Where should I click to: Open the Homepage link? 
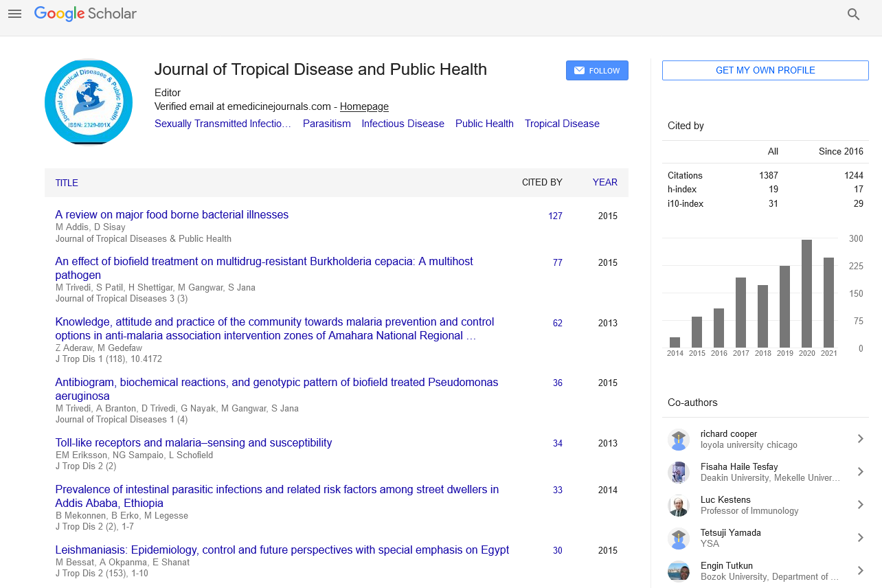click(x=364, y=106)
